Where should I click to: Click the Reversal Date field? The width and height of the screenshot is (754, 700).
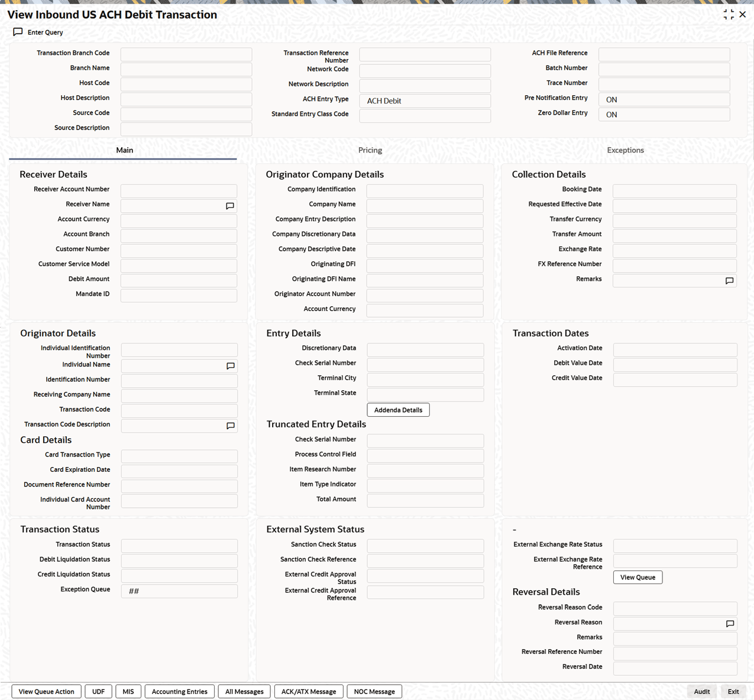tap(675, 668)
